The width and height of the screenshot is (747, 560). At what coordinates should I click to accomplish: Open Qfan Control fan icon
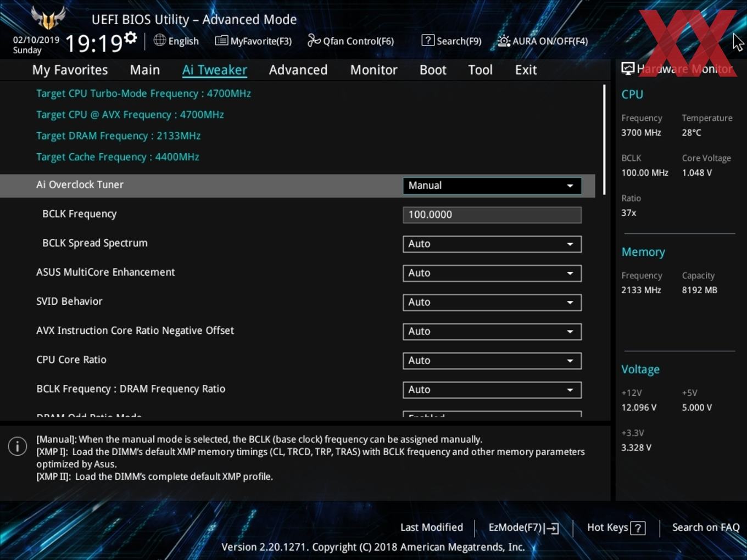click(314, 40)
